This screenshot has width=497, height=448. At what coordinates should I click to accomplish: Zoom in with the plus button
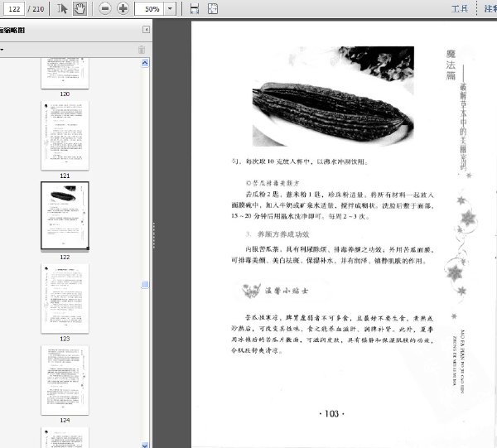point(123,8)
